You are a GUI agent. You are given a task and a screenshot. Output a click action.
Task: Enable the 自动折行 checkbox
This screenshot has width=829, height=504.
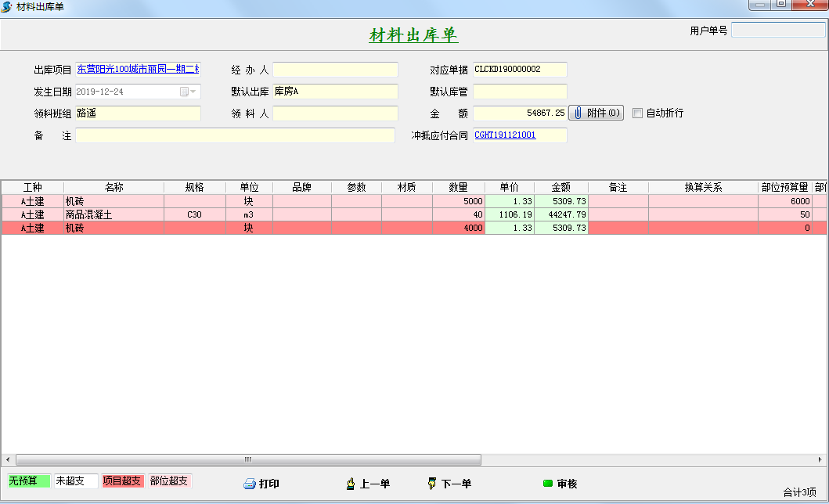(x=637, y=113)
